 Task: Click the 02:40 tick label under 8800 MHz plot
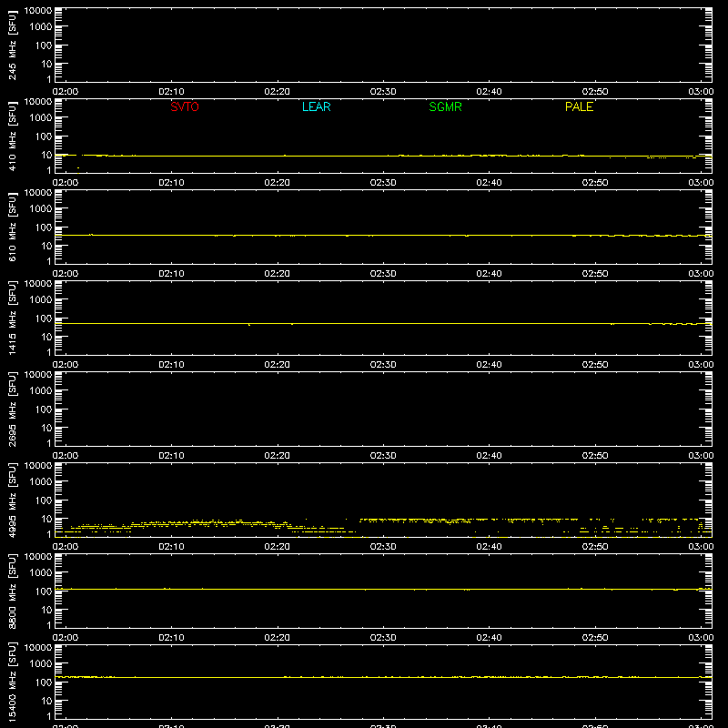point(489,638)
